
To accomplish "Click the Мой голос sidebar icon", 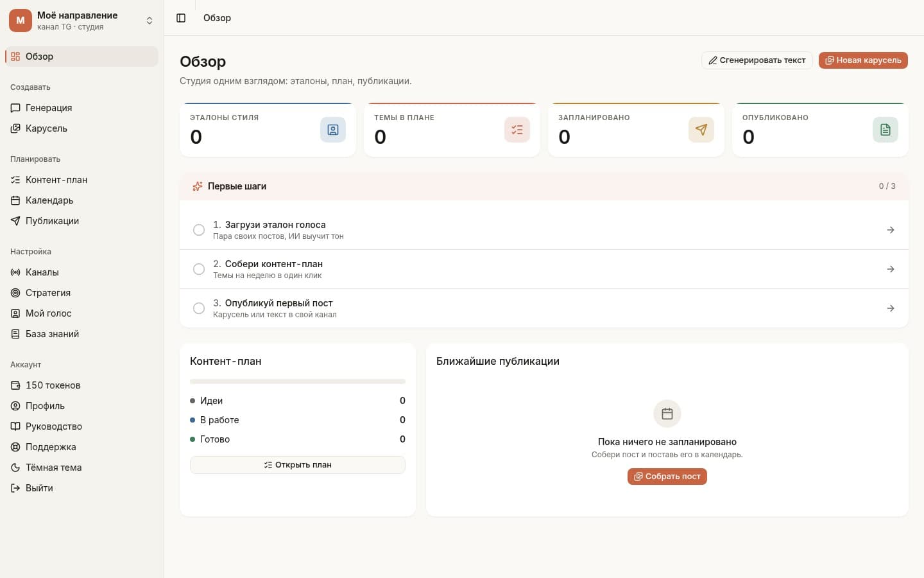I will 15,313.
